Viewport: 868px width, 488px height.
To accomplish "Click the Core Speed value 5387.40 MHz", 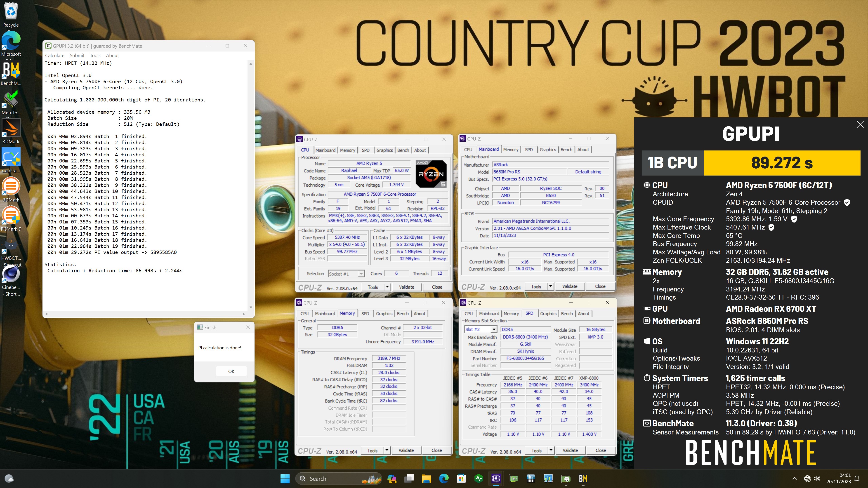I will (x=347, y=237).
